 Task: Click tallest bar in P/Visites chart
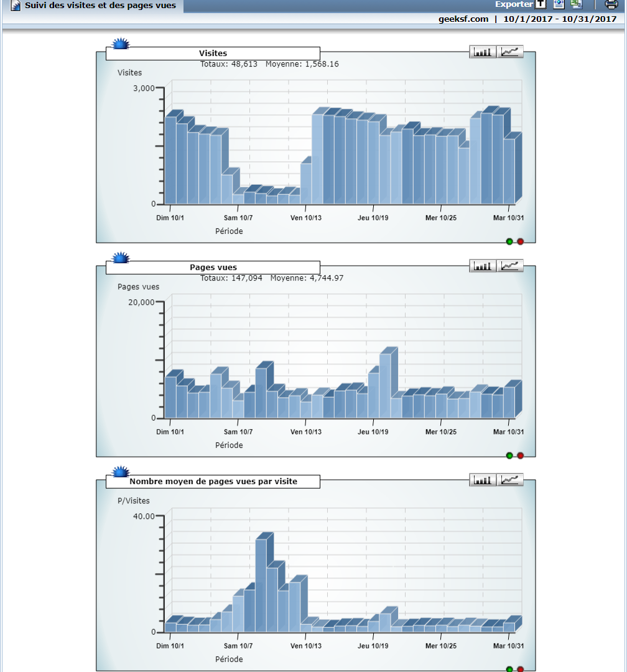tap(261, 586)
